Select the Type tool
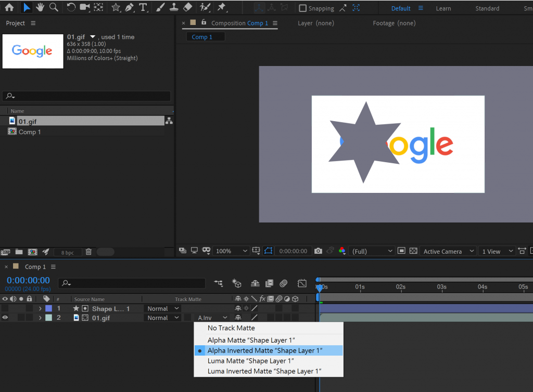The width and height of the screenshot is (533, 392). [x=143, y=8]
